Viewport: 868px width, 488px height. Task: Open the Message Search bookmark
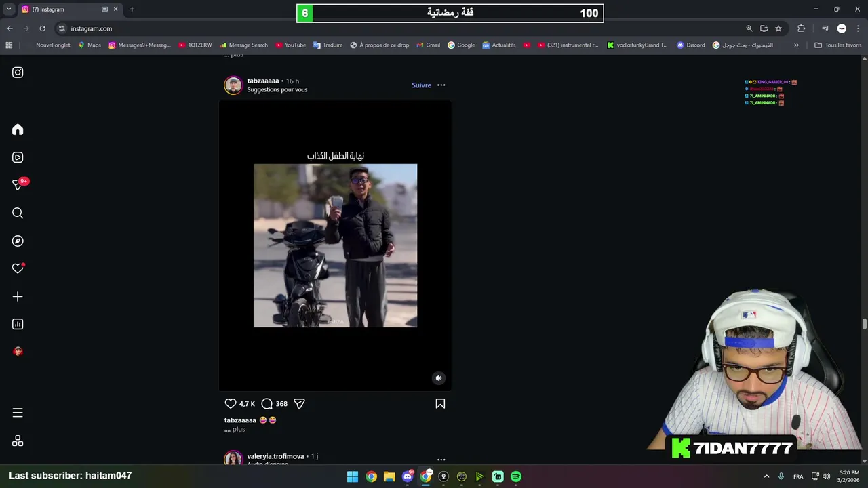[x=243, y=45]
